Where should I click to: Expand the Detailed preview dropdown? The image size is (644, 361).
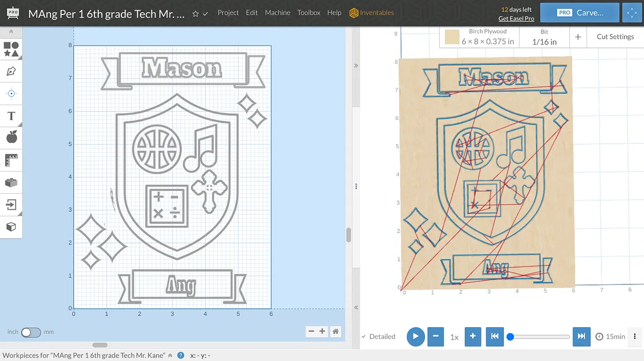tap(378, 336)
